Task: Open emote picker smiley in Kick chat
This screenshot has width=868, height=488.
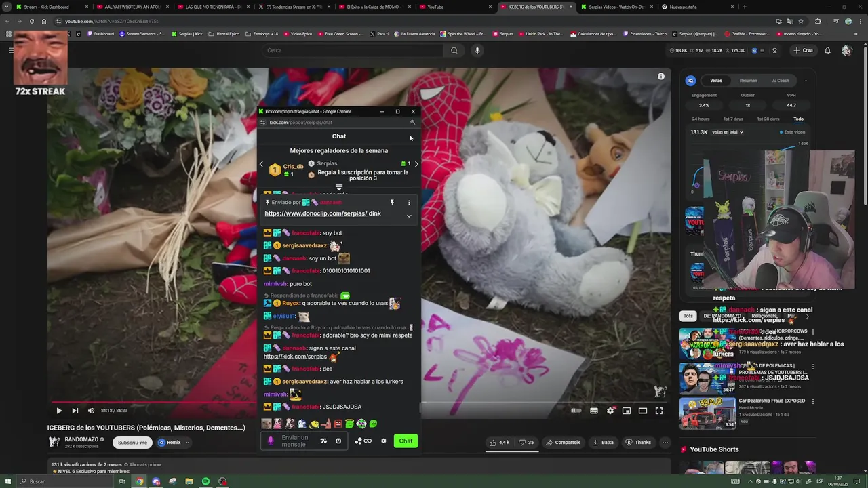Action: 338,441
